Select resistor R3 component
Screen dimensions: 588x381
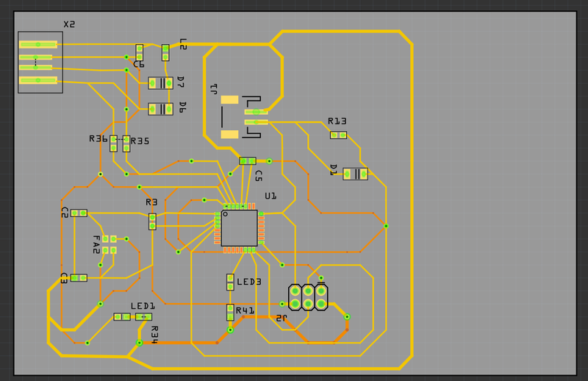(152, 221)
